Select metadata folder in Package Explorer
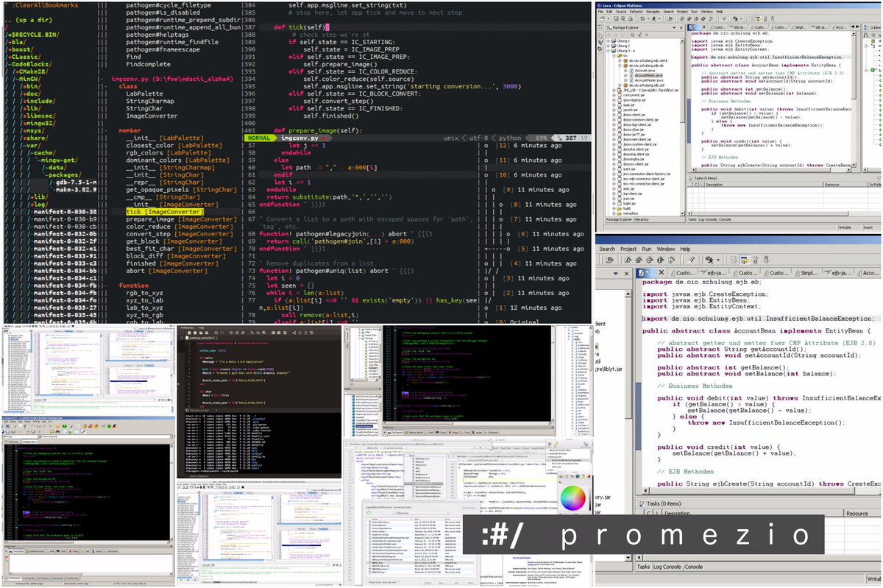 (631, 213)
